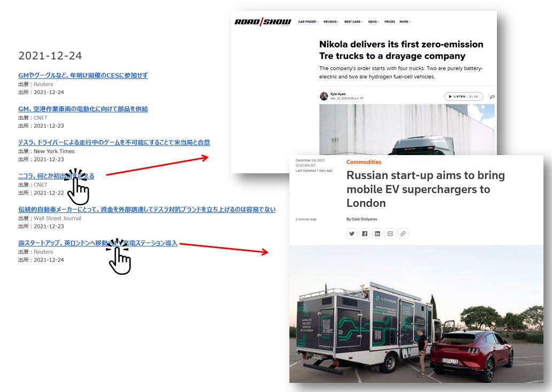Click Kyle Hyatt's author avatar

pos(324,96)
